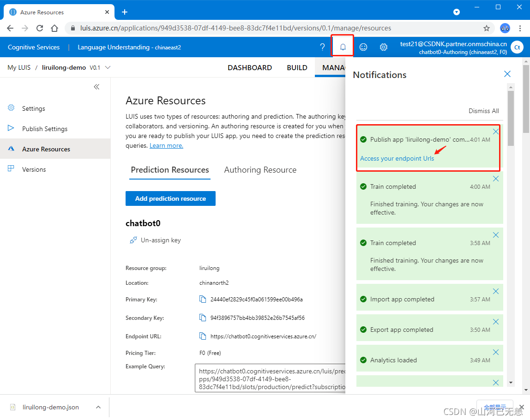Dismiss the Analytics loaded notification
Screen dimensions: 530x420
click(495, 352)
